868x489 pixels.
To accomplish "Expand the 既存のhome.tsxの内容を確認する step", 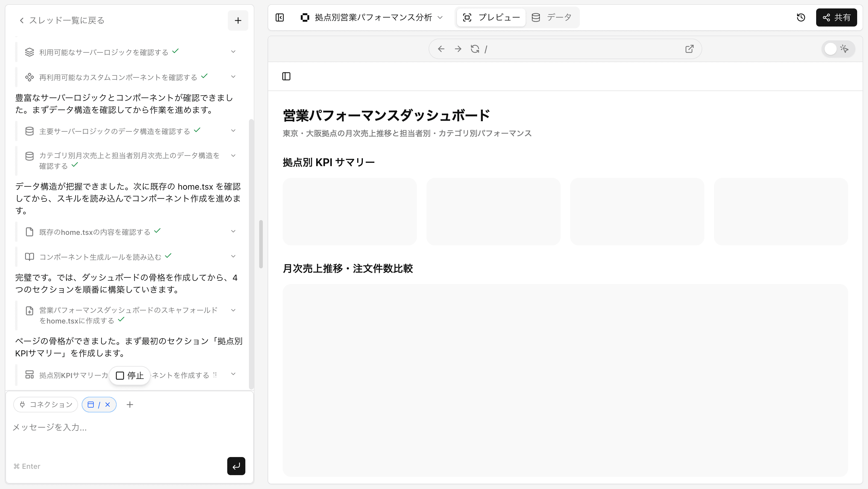I will tap(233, 231).
